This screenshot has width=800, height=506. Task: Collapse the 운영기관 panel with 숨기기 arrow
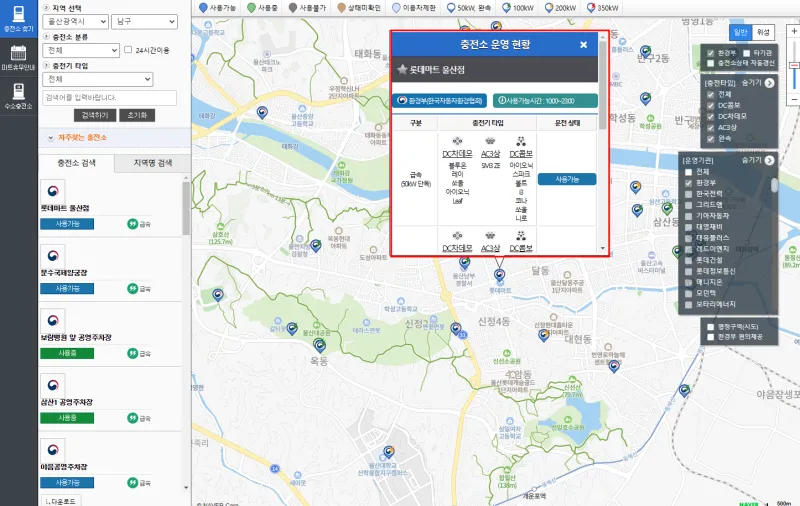point(769,160)
